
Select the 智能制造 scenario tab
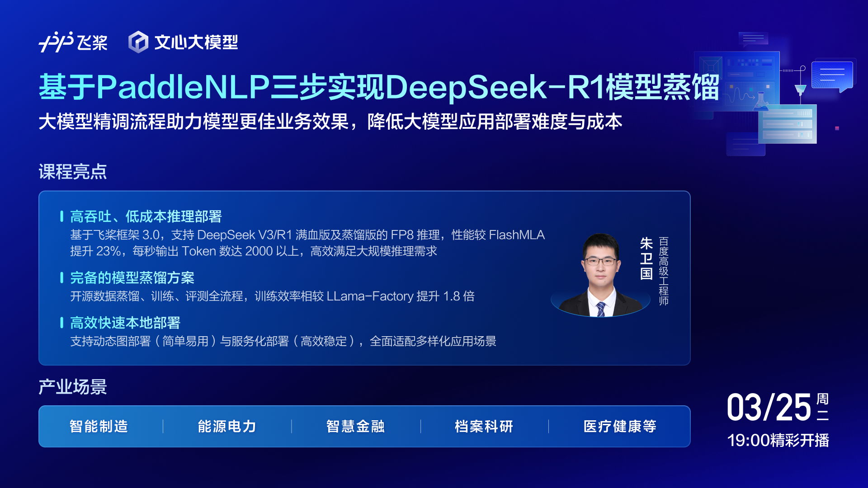click(99, 426)
